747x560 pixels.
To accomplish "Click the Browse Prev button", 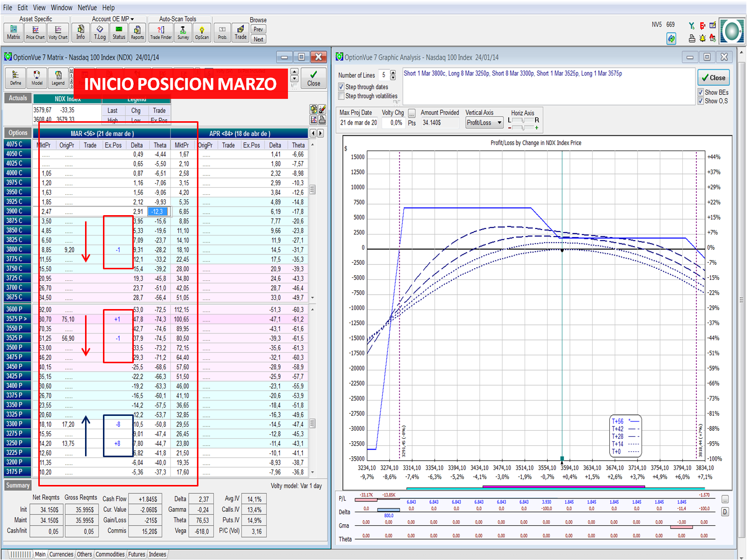I will click(x=258, y=29).
